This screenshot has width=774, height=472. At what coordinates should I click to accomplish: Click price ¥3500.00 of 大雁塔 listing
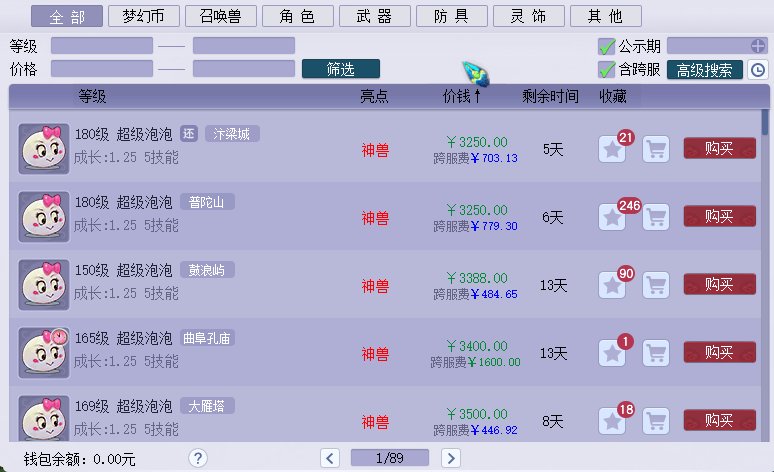click(477, 414)
